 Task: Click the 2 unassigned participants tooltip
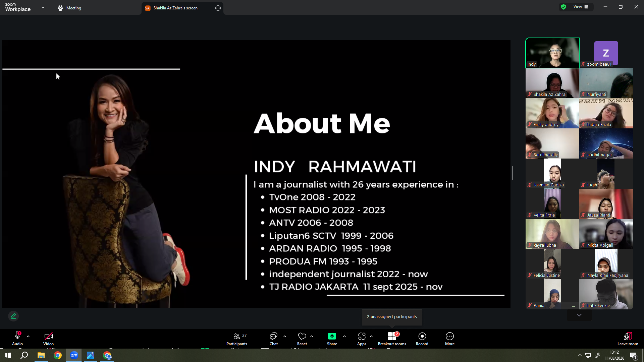pyautogui.click(x=392, y=317)
